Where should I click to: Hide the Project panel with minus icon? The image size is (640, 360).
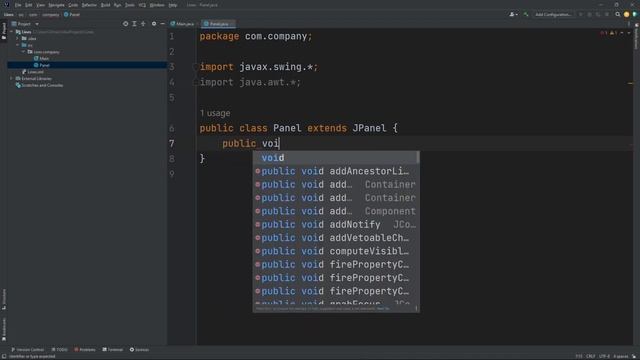coord(162,24)
